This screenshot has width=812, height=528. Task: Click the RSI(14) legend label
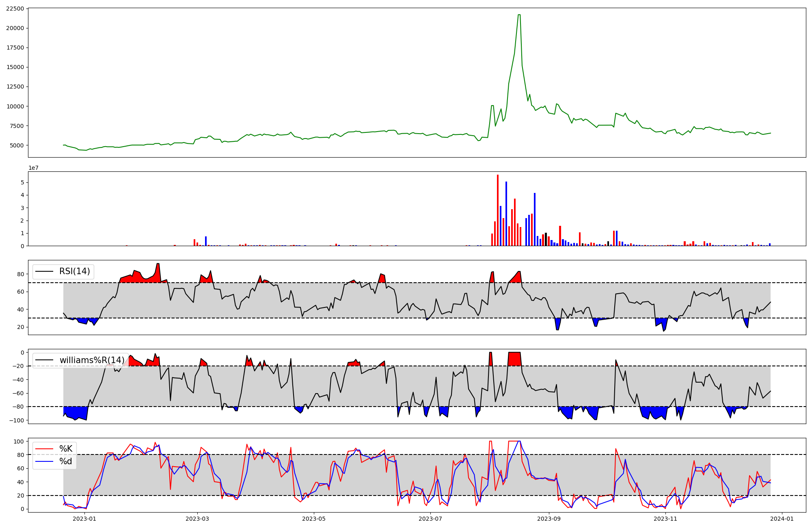point(75,271)
